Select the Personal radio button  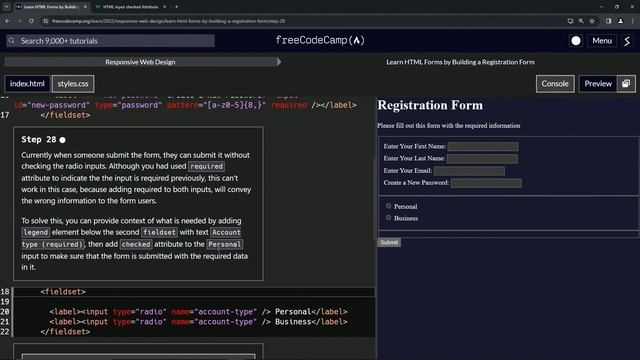(389, 206)
